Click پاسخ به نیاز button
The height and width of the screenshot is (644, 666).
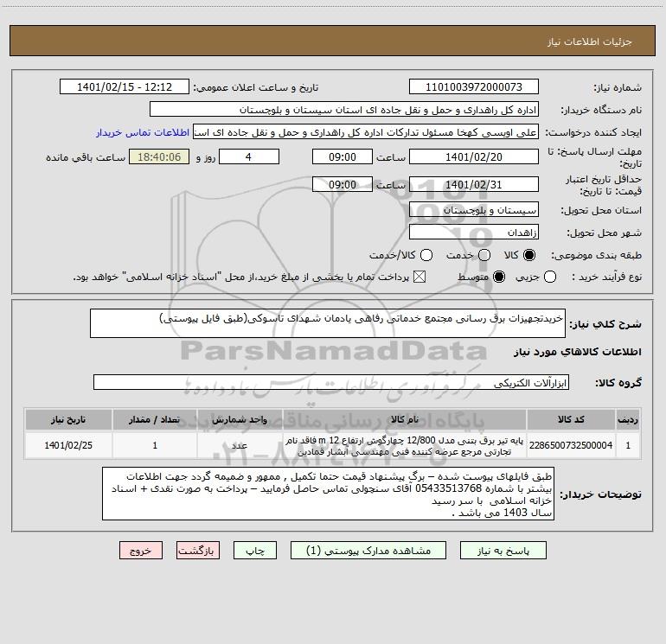click(503, 551)
